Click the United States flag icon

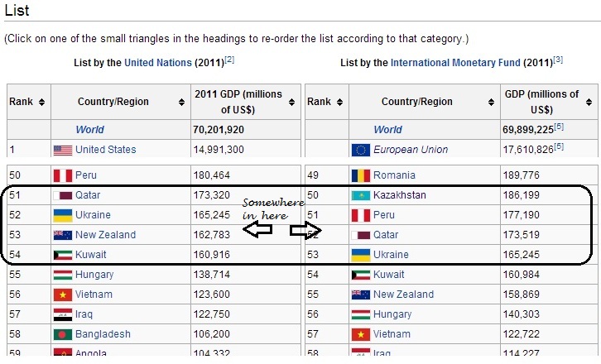coord(63,151)
